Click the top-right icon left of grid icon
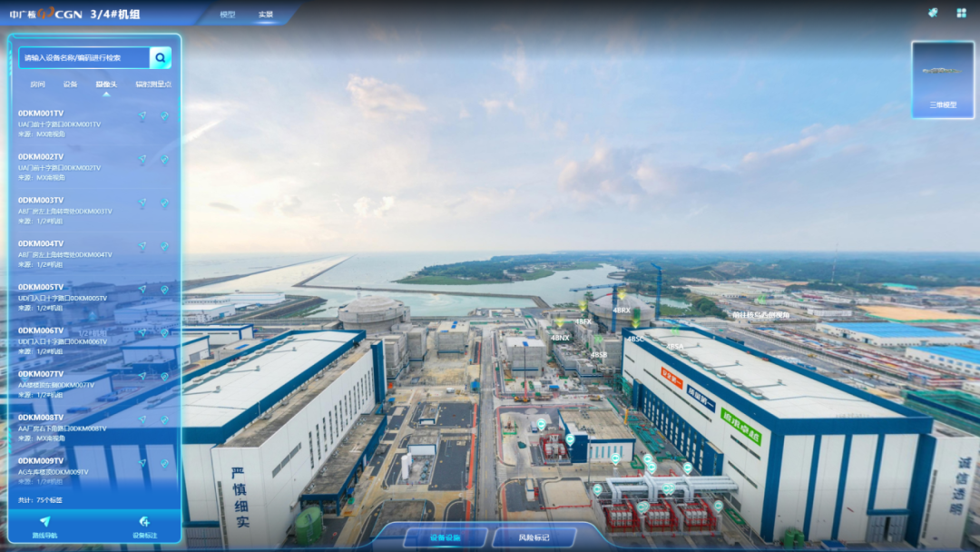 pyautogui.click(x=933, y=13)
